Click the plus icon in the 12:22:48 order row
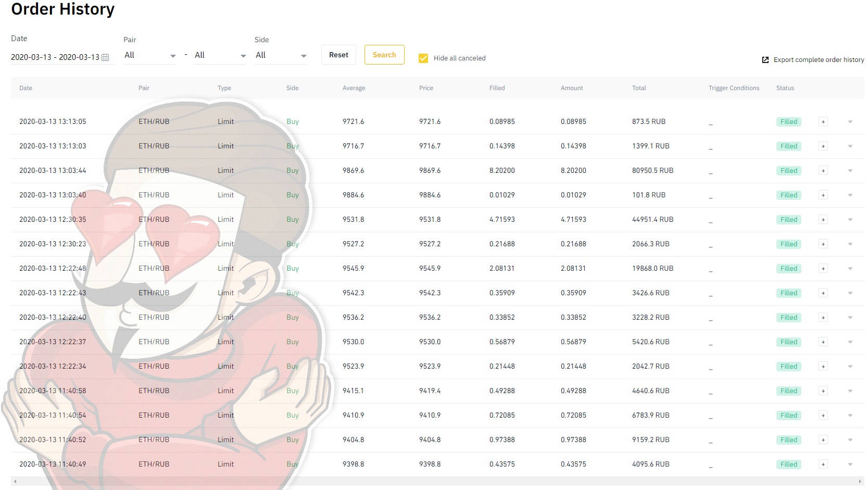 823,269
